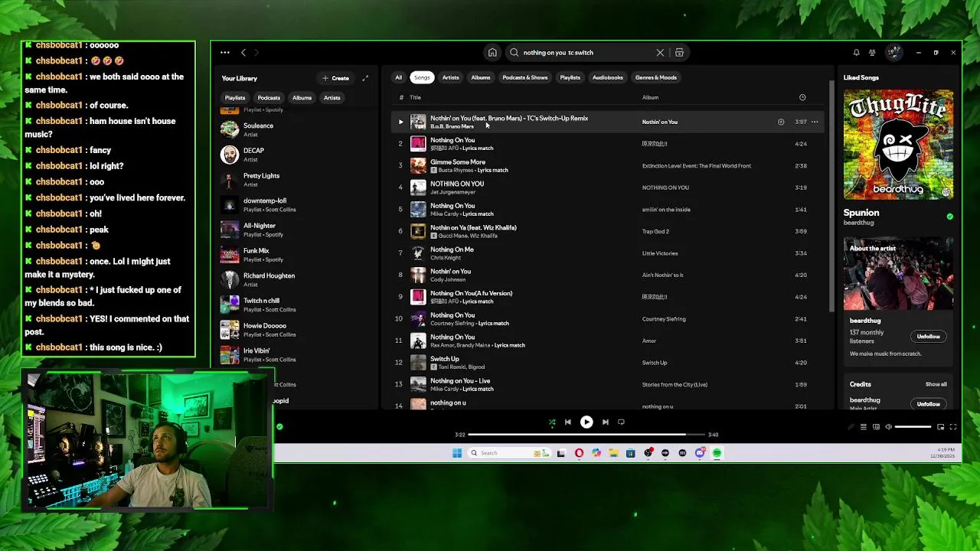The image size is (980, 551).
Task: Enter full screen player view
Action: tap(953, 427)
